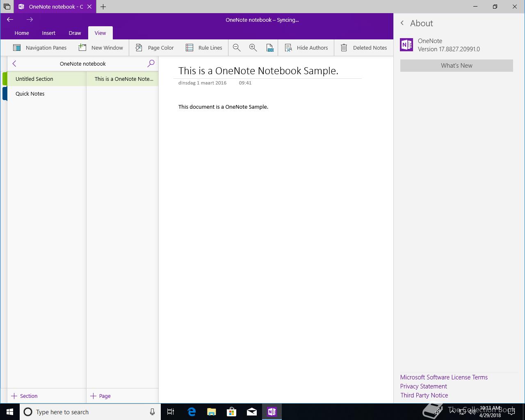Open Microsoft Store from taskbar

tap(232, 412)
